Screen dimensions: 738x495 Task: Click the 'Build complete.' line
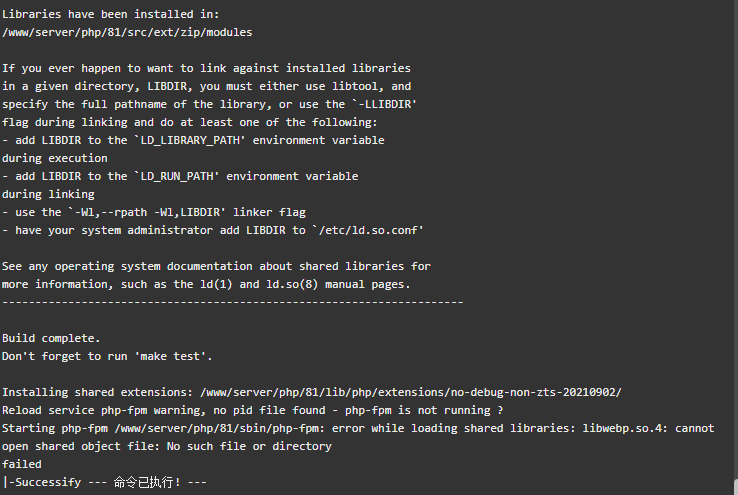click(x=51, y=338)
